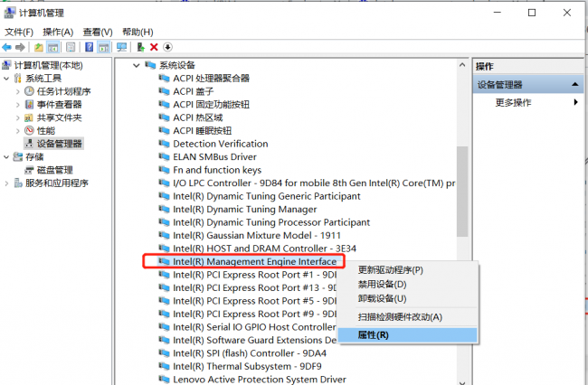Click the properties sheet toolbar icon
This screenshot has height=385, width=588.
coord(71,47)
